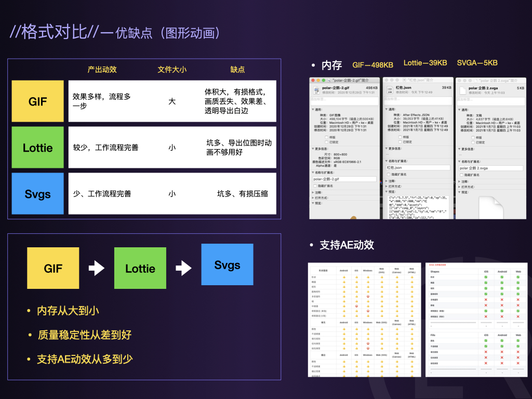This screenshot has width=532, height=399.
Task: Collapse 更多信息 section in the svga info window
Action: coord(459,149)
